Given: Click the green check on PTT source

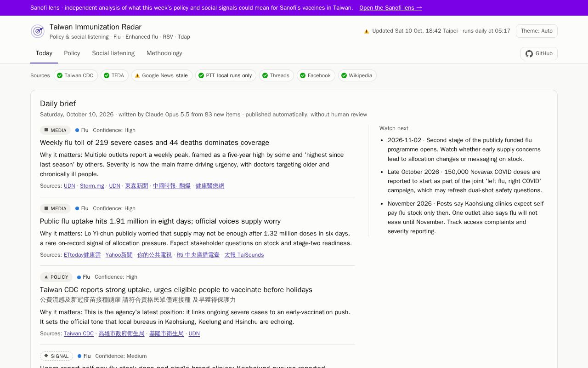Looking at the screenshot, I should pos(201,75).
